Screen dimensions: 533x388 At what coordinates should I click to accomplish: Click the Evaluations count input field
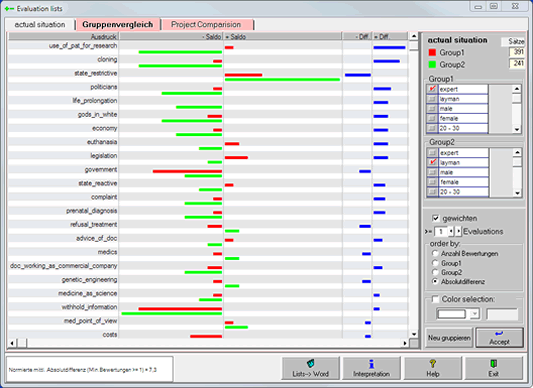click(x=441, y=232)
